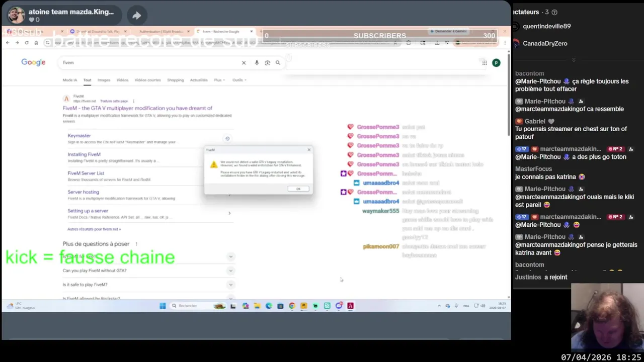644x362 pixels.
Task: Open the Shopping results tab
Action: tap(176, 80)
